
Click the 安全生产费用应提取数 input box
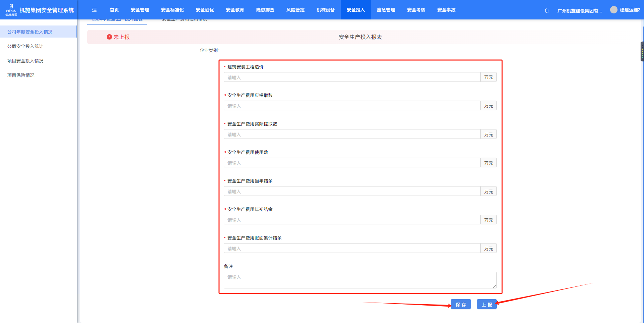click(352, 106)
